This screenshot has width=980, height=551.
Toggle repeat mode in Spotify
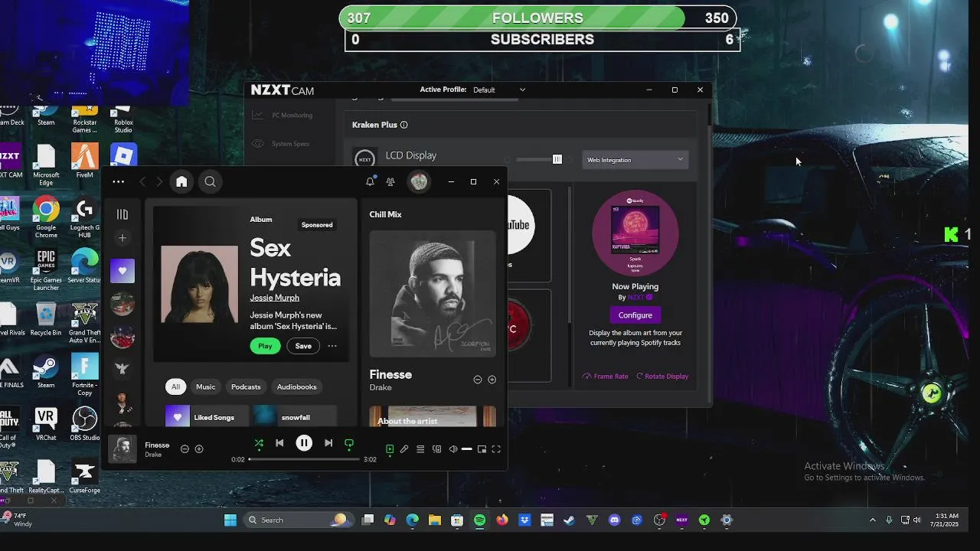[349, 443]
